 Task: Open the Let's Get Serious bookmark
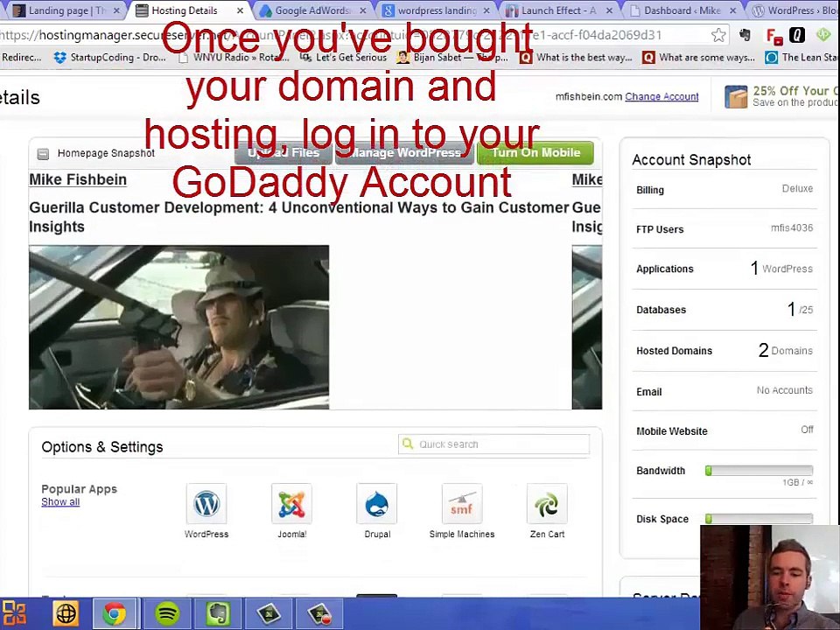(343, 58)
